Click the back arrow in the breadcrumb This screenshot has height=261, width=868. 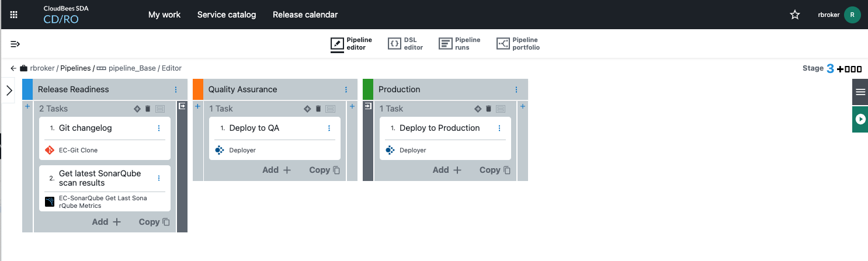[x=13, y=68]
